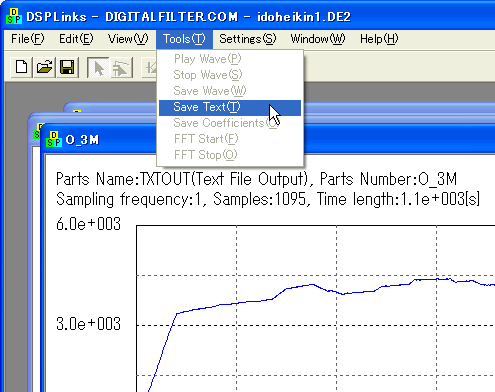Screen dimensions: 495x392
Task: Click the disabled Play Wave(P) entry
Action: pyautogui.click(x=230, y=59)
